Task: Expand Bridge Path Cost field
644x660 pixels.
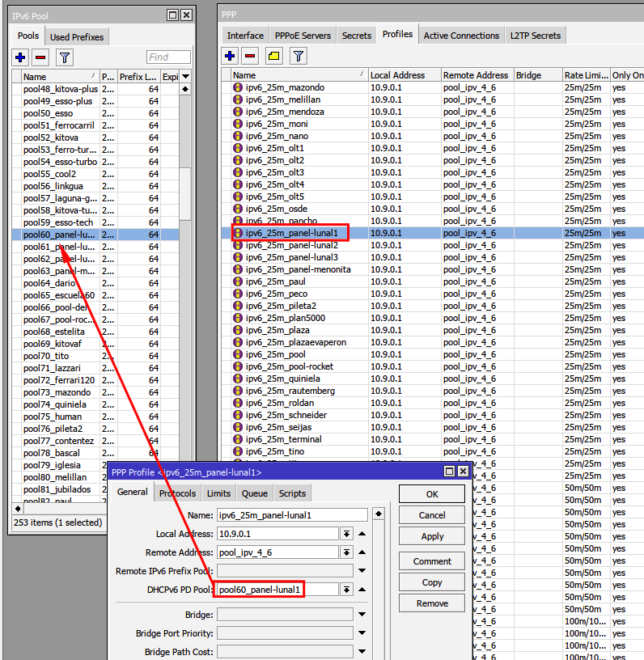Action: [x=362, y=652]
